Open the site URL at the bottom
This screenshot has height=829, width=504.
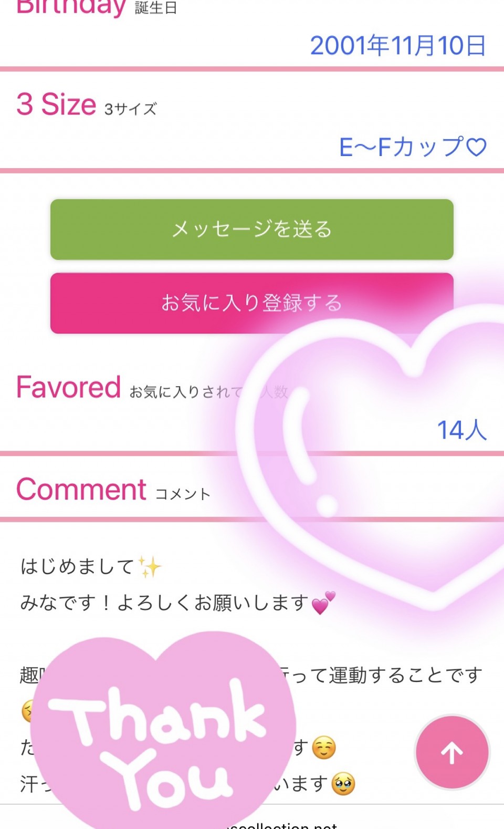[283, 825]
